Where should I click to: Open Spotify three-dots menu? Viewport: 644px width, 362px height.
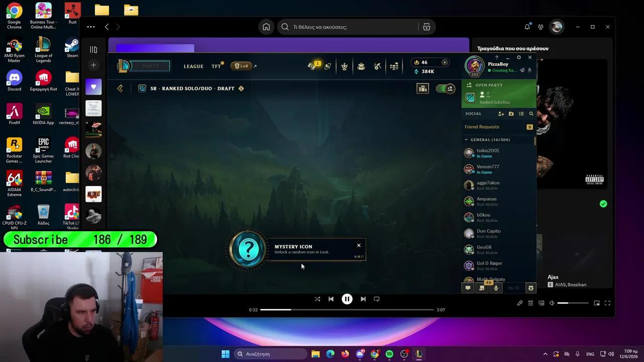(x=91, y=27)
